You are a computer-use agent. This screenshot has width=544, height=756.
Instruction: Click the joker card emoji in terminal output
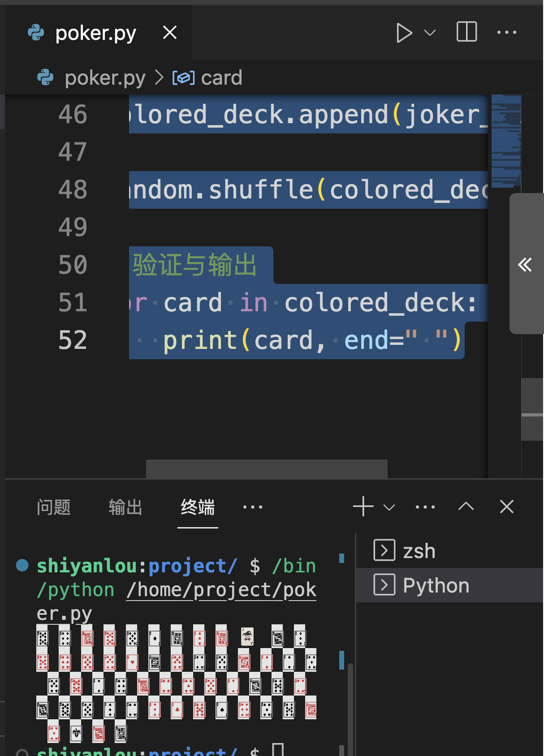click(x=247, y=636)
